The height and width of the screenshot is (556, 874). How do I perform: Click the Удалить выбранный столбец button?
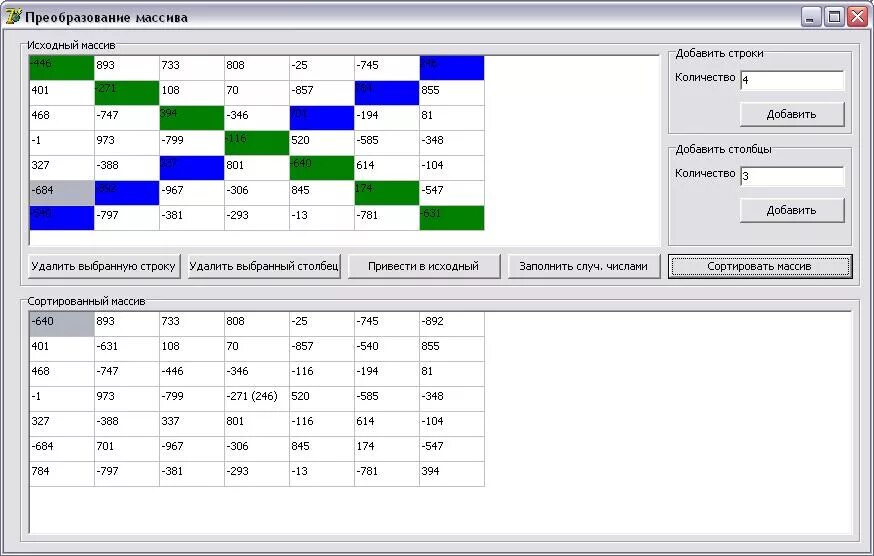[264, 267]
